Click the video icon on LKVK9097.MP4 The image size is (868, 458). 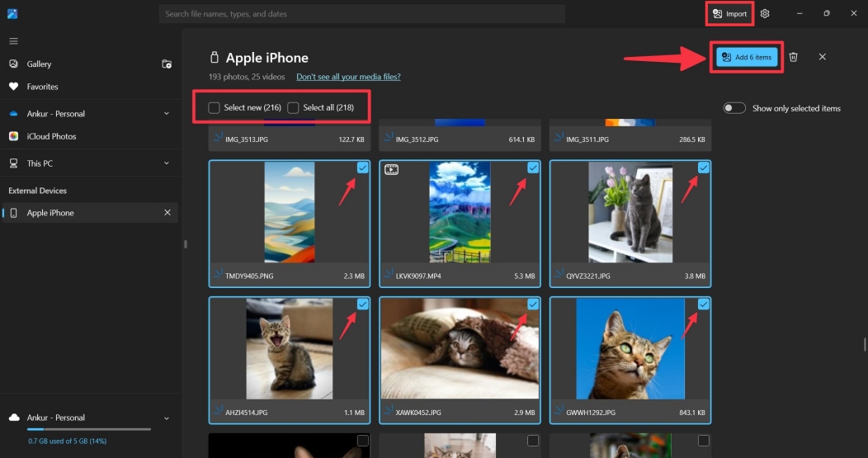click(x=391, y=169)
